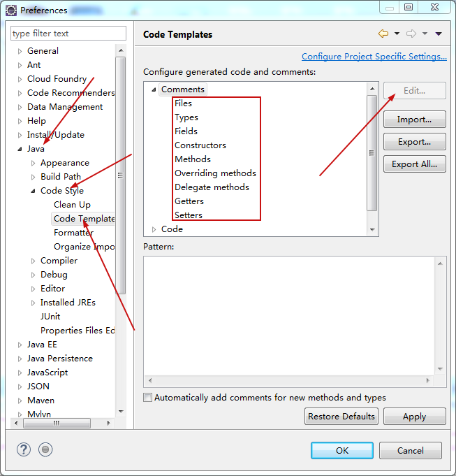Click the Import... button
Image resolution: width=456 pixels, height=476 pixels.
pos(414,120)
